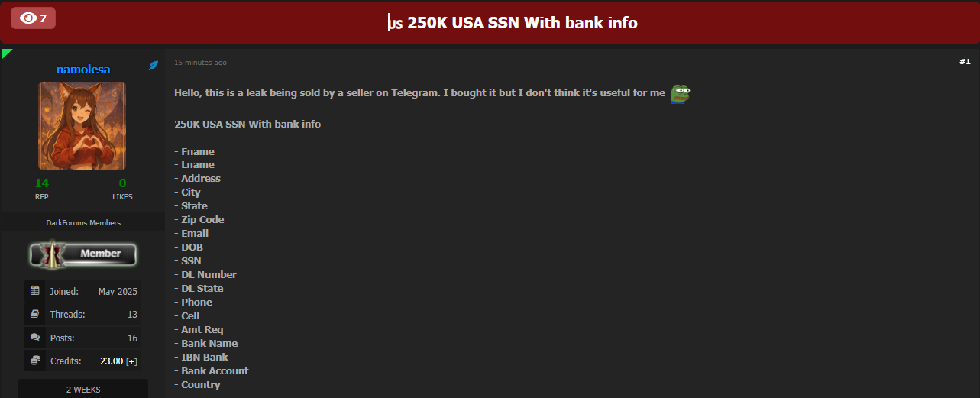The height and width of the screenshot is (398, 980).
Task: Open the threads count 13
Action: pos(132,314)
